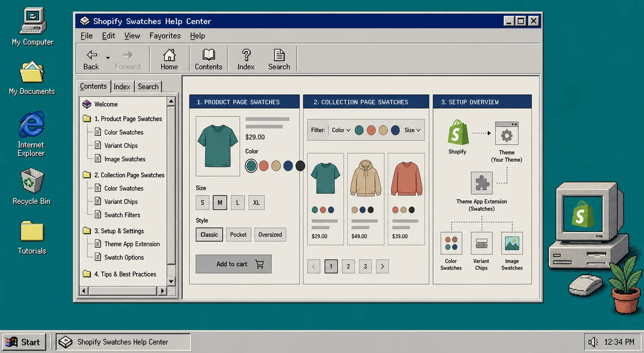
Task: Select size M on the product page
Action: click(220, 203)
